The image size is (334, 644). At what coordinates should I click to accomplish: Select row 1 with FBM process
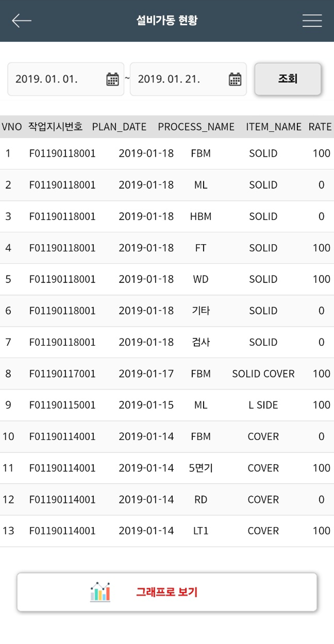[167, 154]
